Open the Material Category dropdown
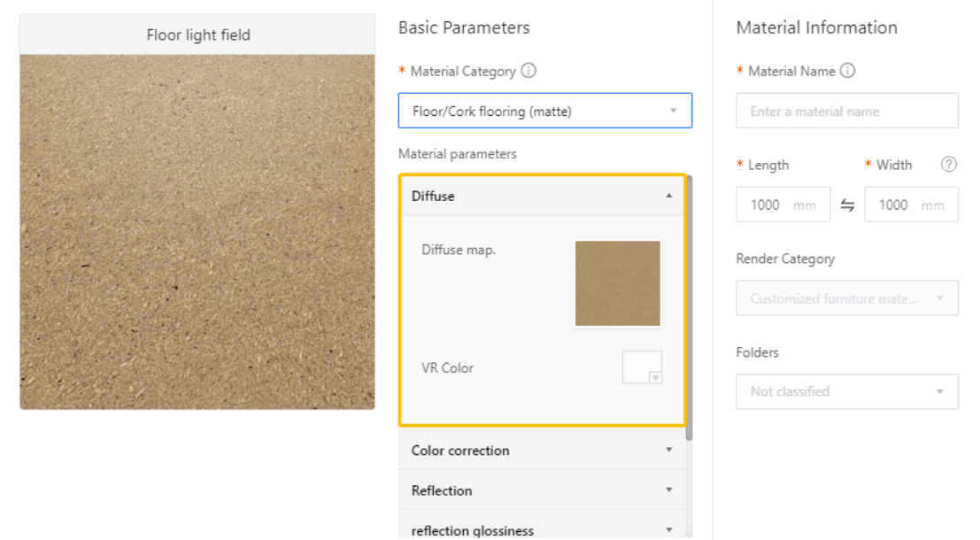980x540 pixels. [x=544, y=112]
